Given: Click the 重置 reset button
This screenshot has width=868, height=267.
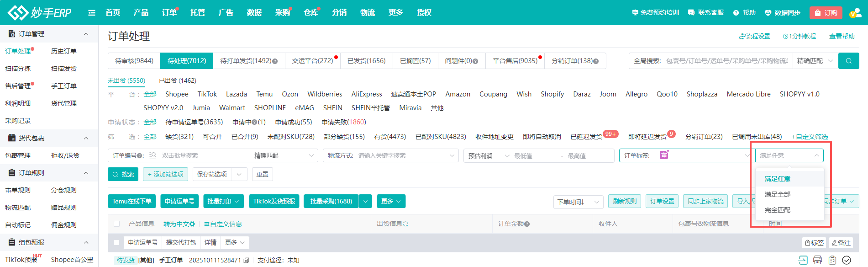Looking at the screenshot, I should [x=262, y=174].
